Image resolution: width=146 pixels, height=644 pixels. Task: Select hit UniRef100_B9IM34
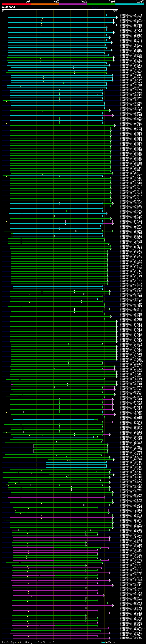(131, 85)
